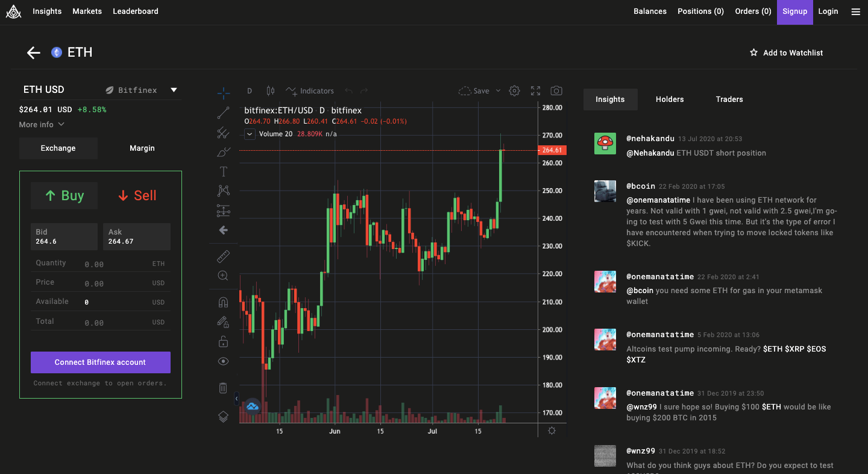This screenshot has height=474, width=868.
Task: Go back using the left arrow
Action: 33,52
